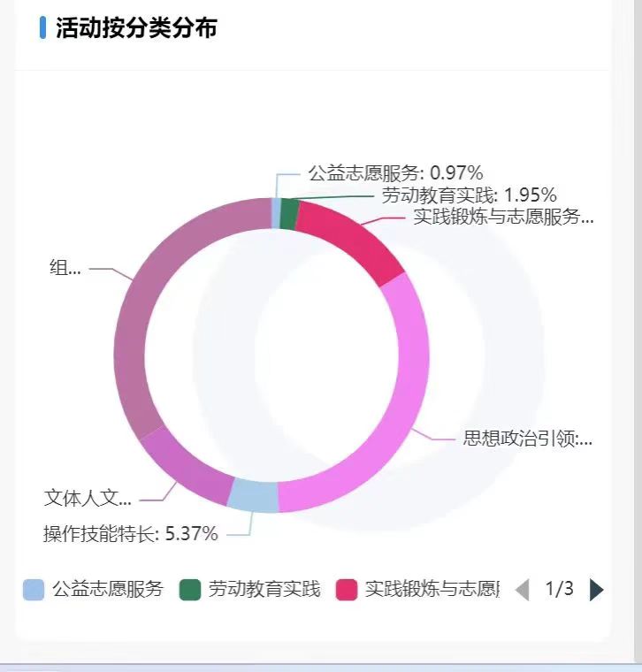The width and height of the screenshot is (642, 672).
Task: Toggle 实践锻炼与志愿 red legend marker
Action: pyautogui.click(x=347, y=590)
